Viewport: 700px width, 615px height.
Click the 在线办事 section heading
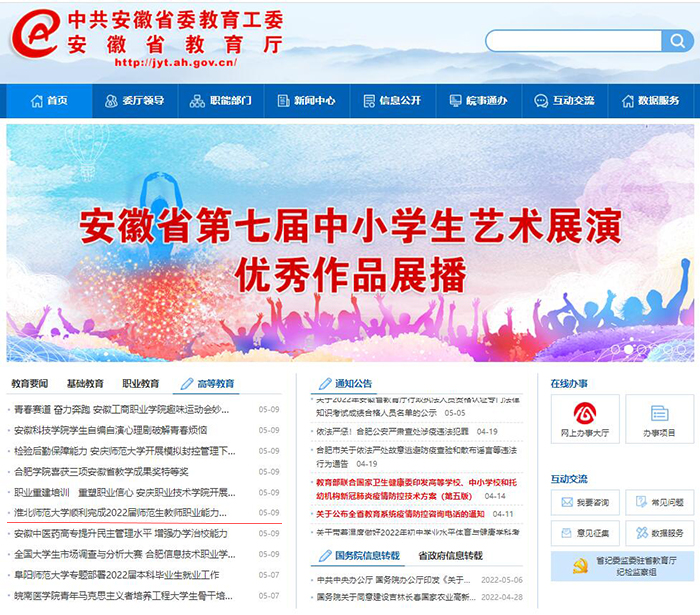click(x=569, y=383)
